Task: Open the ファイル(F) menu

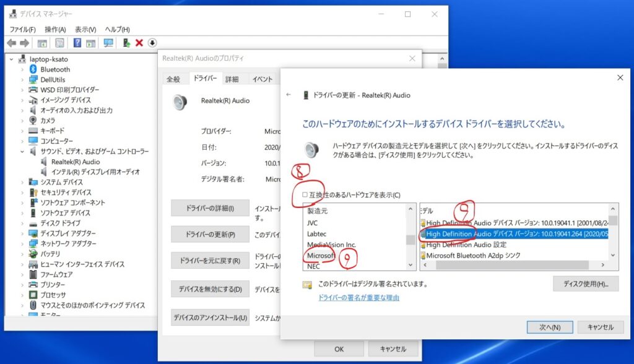Action: [23, 30]
